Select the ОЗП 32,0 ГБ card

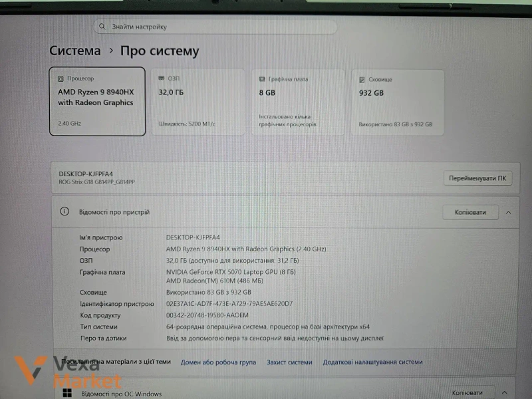[x=198, y=102]
